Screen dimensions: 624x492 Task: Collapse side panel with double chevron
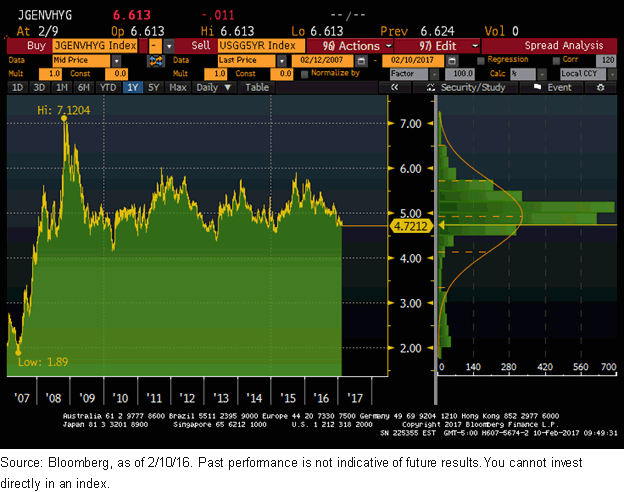[394, 88]
